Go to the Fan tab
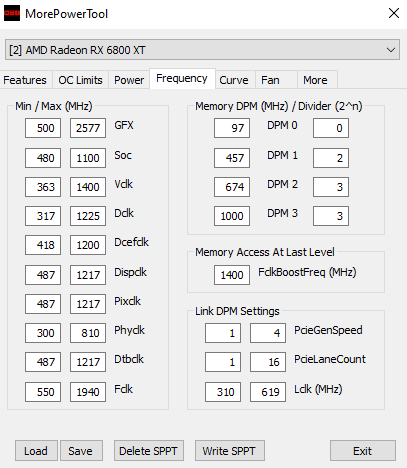 coord(271,80)
